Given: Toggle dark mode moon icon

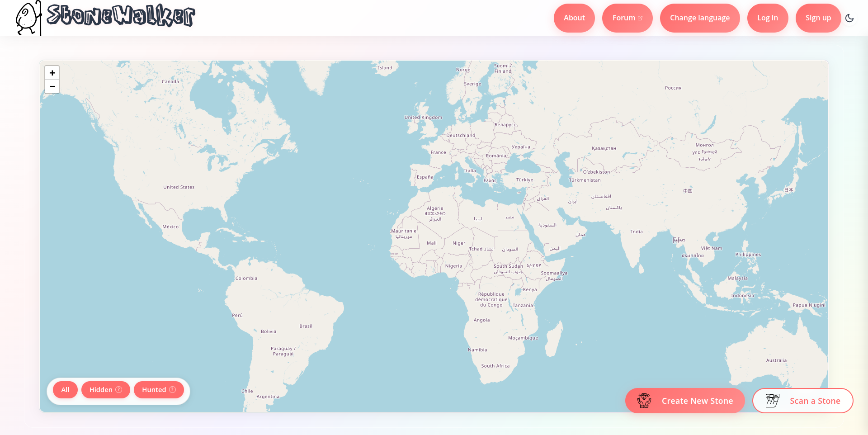Looking at the screenshot, I should click(849, 18).
